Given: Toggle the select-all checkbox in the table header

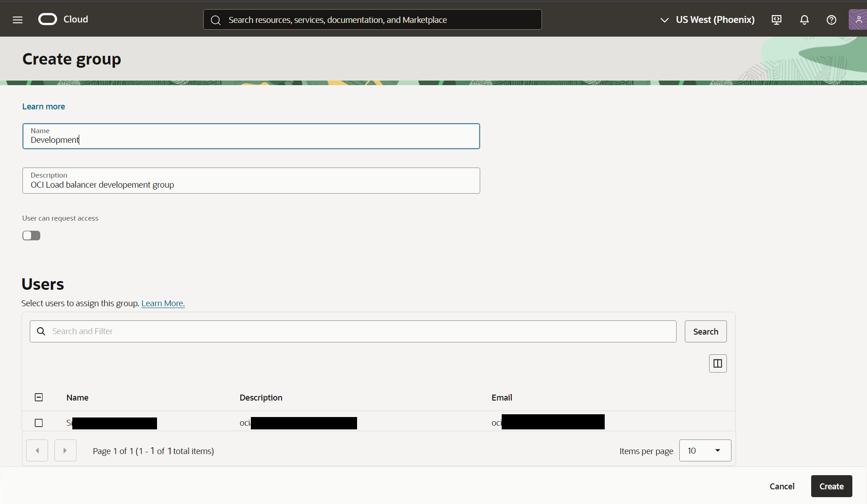Looking at the screenshot, I should tap(39, 397).
